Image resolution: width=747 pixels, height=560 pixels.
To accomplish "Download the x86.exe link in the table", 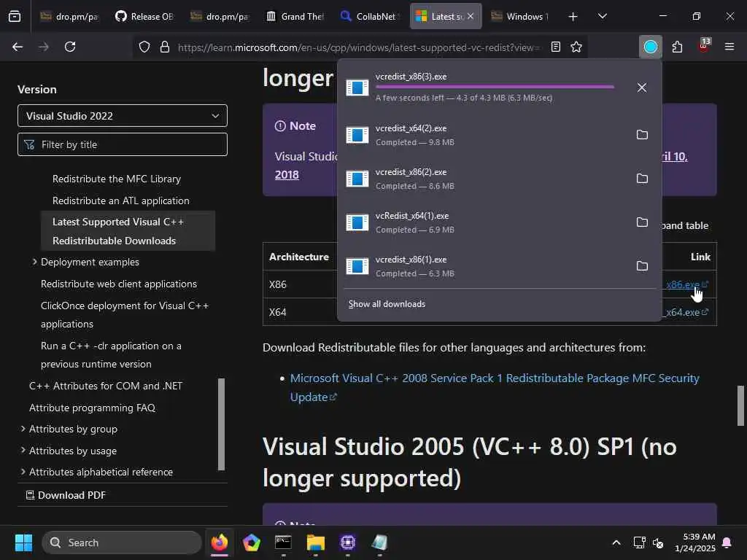I will click(x=686, y=284).
